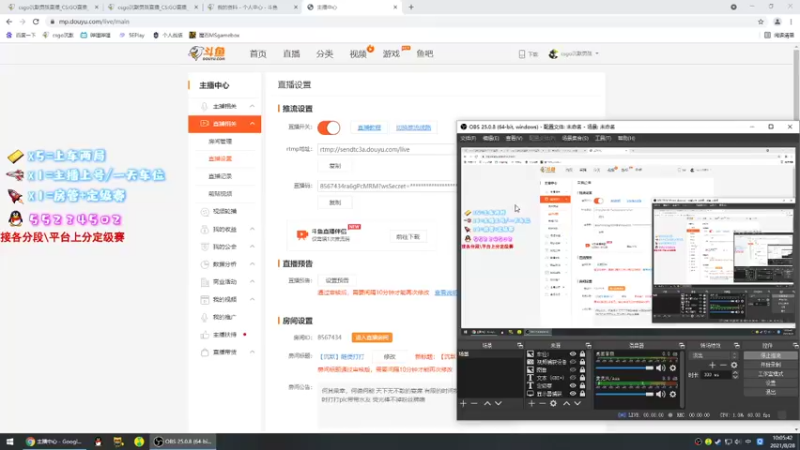The width and height of the screenshot is (800, 450).
Task: Open the Douyu logo home link
Action: [207, 53]
